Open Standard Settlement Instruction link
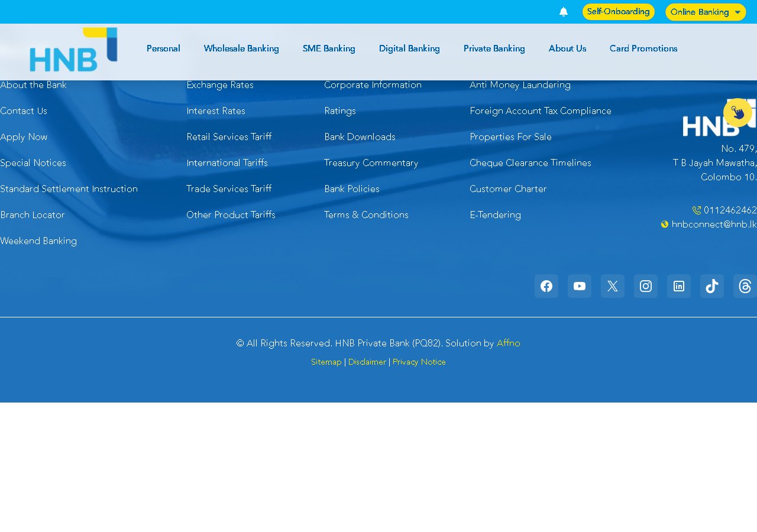Image resolution: width=757 pixels, height=532 pixels. pyautogui.click(x=69, y=189)
